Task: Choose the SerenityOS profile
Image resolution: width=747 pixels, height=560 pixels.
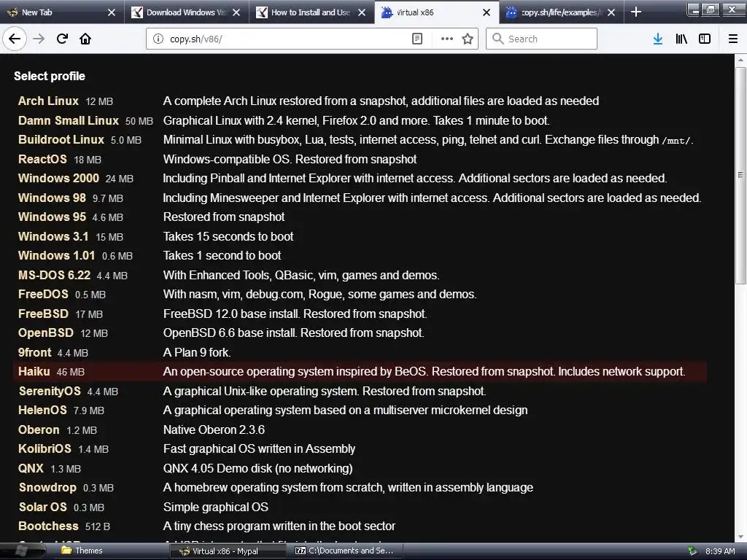Action: (50, 391)
